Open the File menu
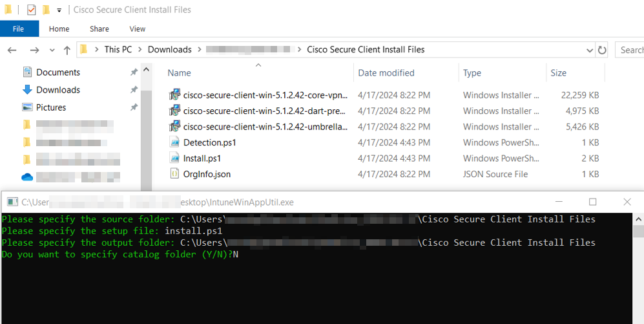Image resolution: width=644 pixels, height=324 pixels. pyautogui.click(x=19, y=28)
